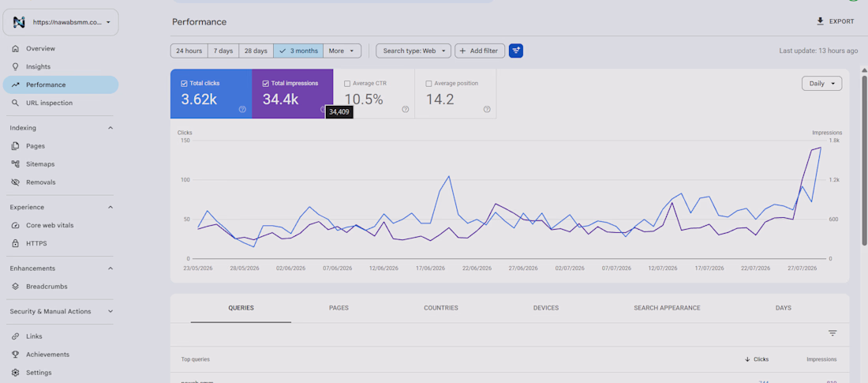Enable the Average CTR checkbox

point(347,84)
